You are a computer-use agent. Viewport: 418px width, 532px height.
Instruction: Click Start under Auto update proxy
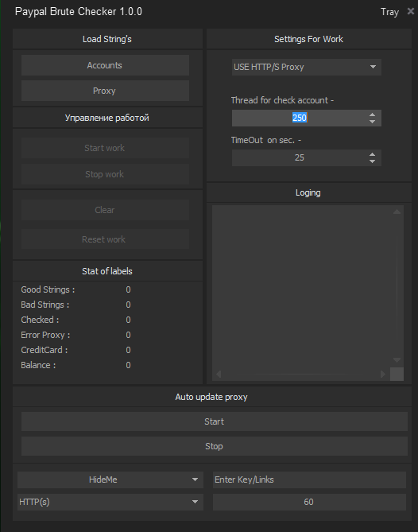[215, 421]
